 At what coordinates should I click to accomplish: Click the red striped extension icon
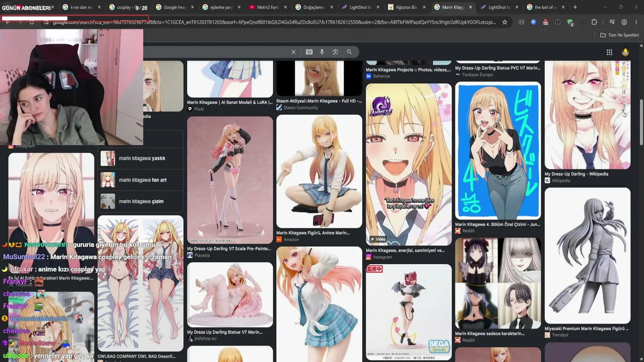point(546,22)
